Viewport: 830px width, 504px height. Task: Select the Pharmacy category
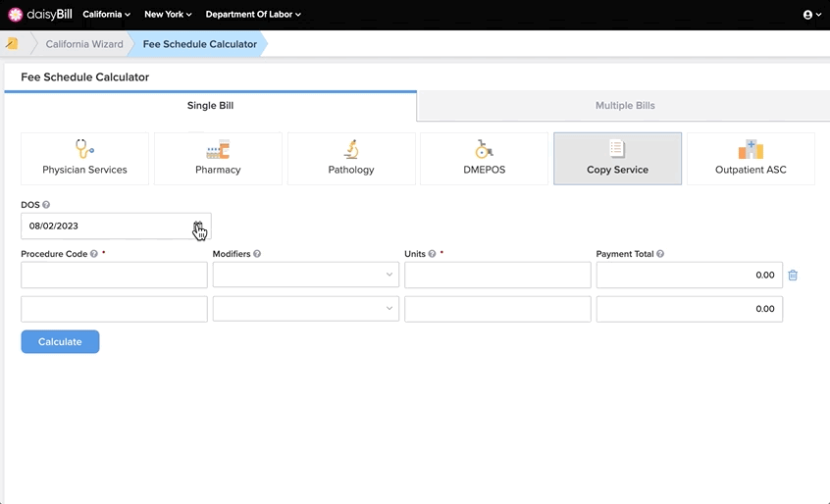click(x=218, y=159)
